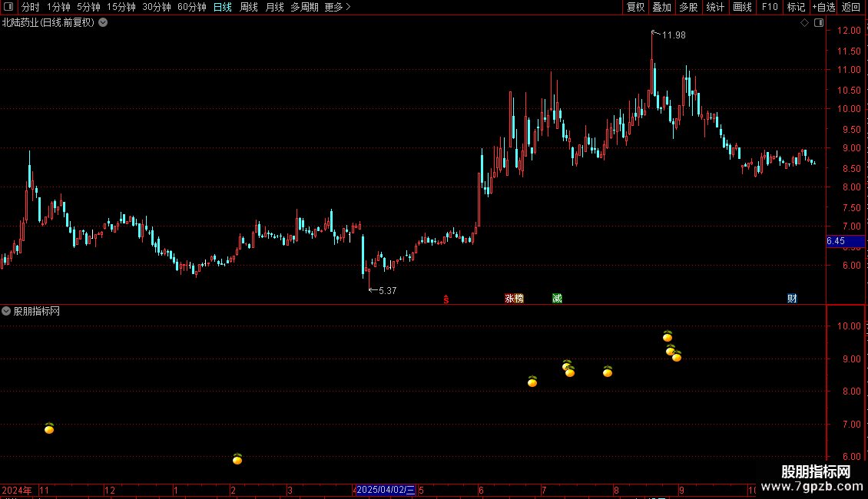The width and height of the screenshot is (868, 499).
Task: Switch to 月线 monthly chart
Action: point(274,7)
